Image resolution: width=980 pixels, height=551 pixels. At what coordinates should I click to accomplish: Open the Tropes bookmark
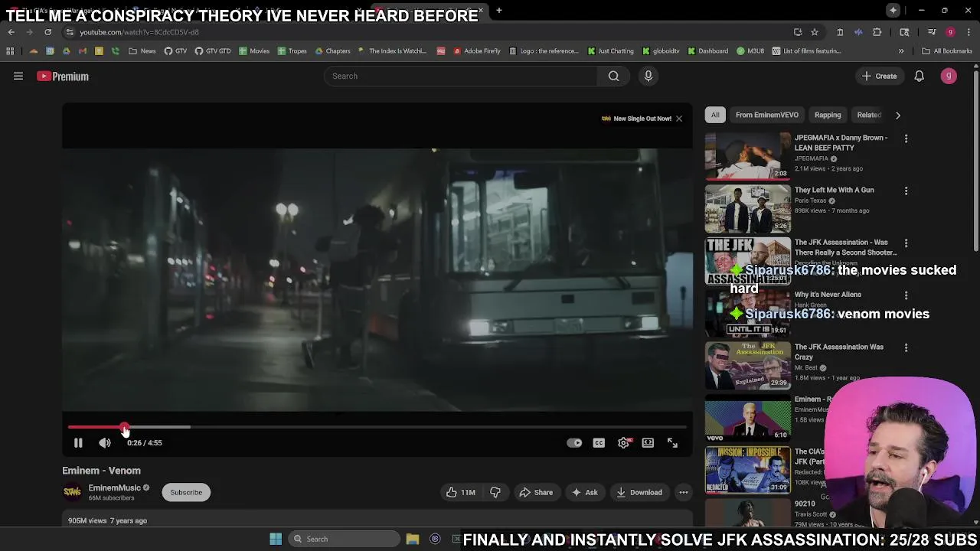point(292,51)
